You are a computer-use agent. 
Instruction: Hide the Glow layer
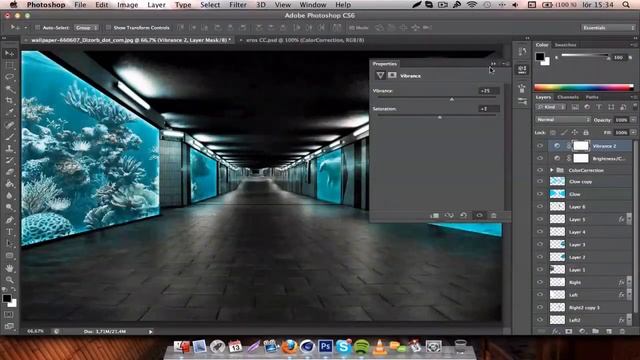click(x=540, y=194)
